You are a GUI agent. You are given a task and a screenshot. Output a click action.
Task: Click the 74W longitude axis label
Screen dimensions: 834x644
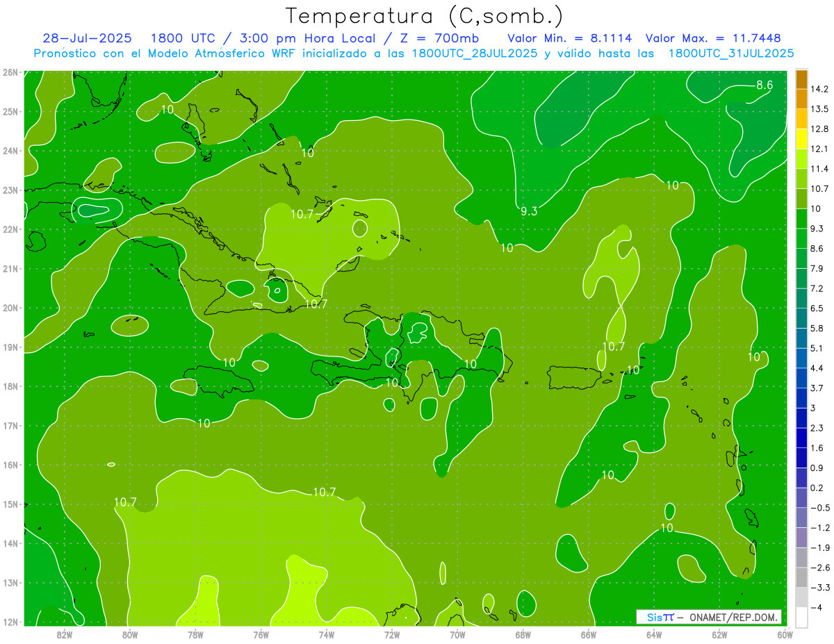point(327,634)
